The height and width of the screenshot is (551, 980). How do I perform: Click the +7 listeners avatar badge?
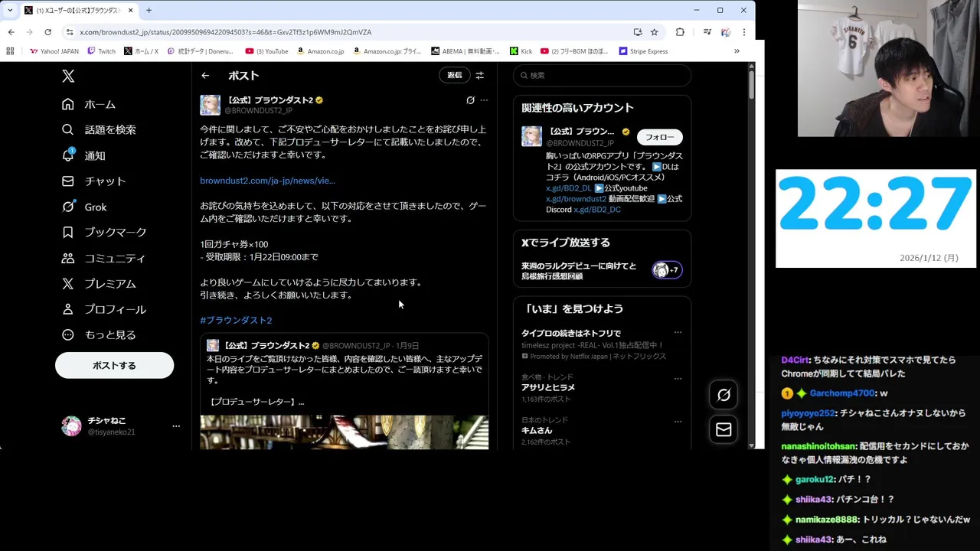(667, 270)
